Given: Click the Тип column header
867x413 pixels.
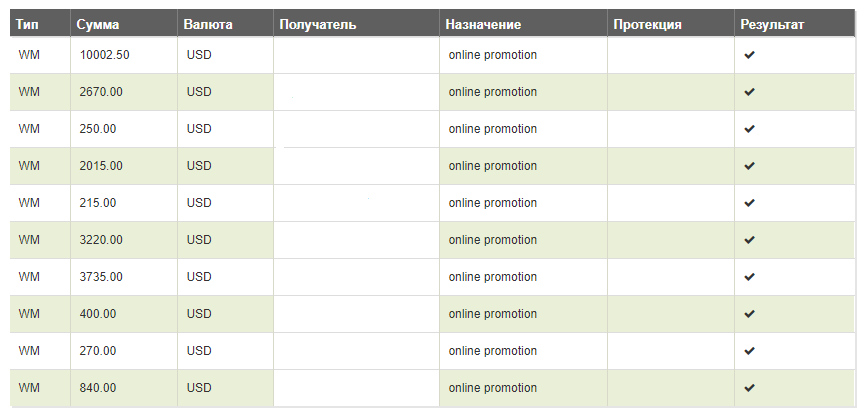Looking at the screenshot, I should click(28, 23).
